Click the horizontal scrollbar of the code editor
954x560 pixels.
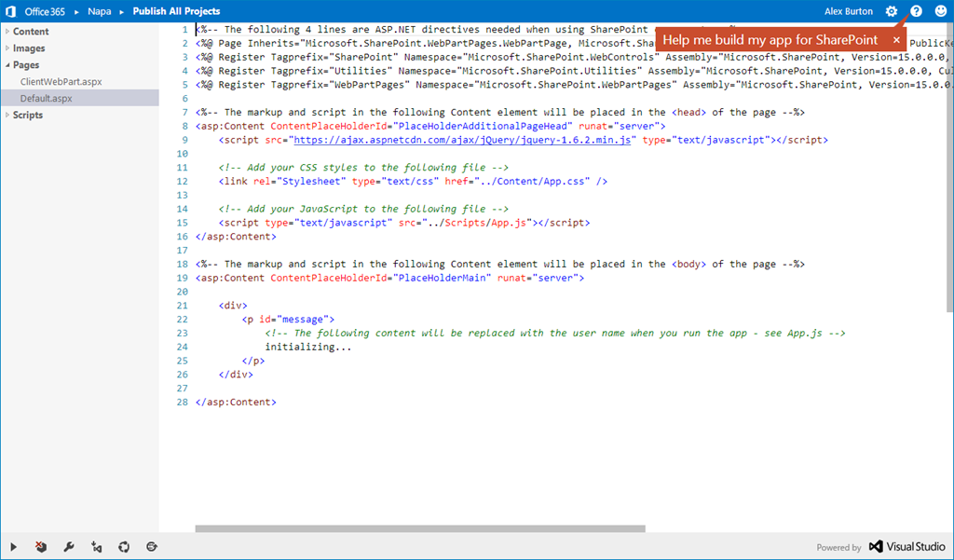pos(420,529)
